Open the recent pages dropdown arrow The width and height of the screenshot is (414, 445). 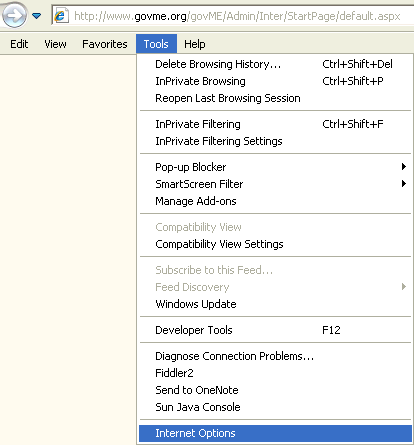(x=37, y=16)
